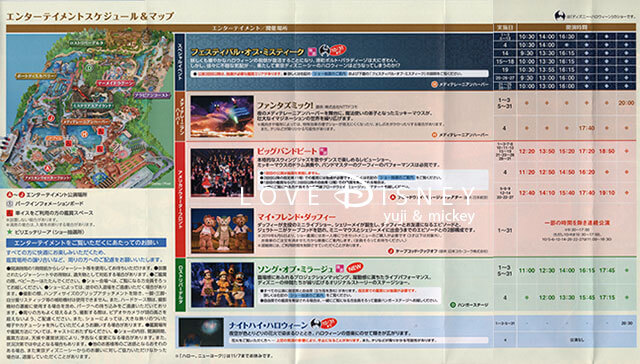Open the ファンタズミック! show photo
The width and height of the screenshot is (640, 364).
tap(222, 116)
